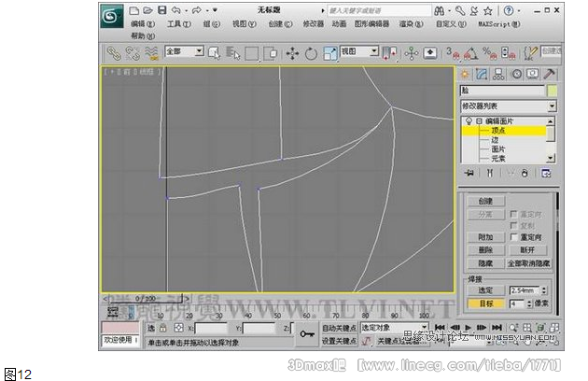Click the 目标 weld button
This screenshot has height=381, width=588.
pos(486,303)
